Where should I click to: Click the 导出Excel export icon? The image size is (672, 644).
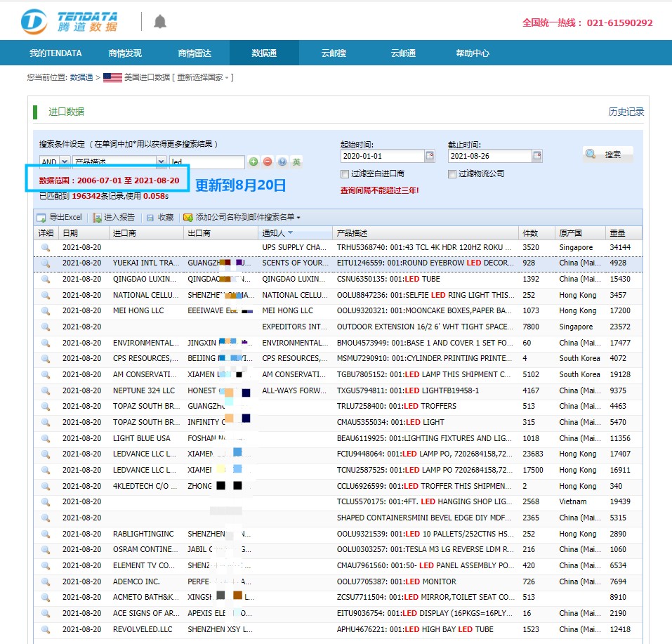point(41,218)
